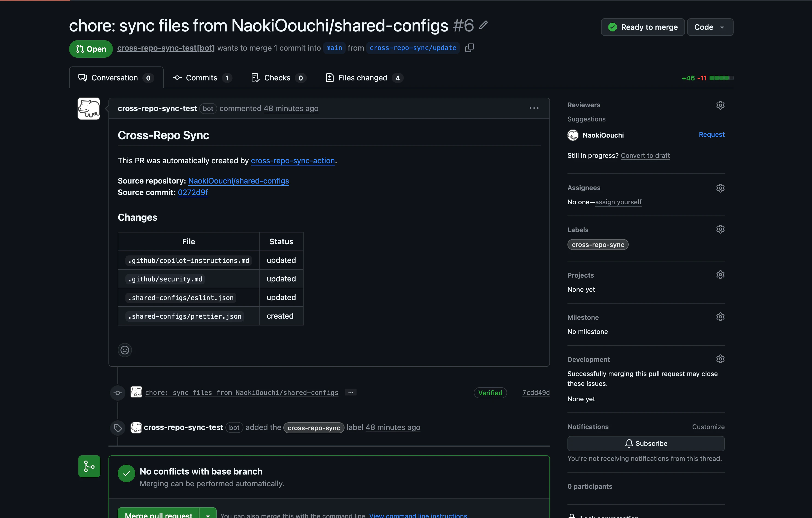Copy the cross-repo-sync/update branch name
The image size is (812, 518).
tap(470, 48)
